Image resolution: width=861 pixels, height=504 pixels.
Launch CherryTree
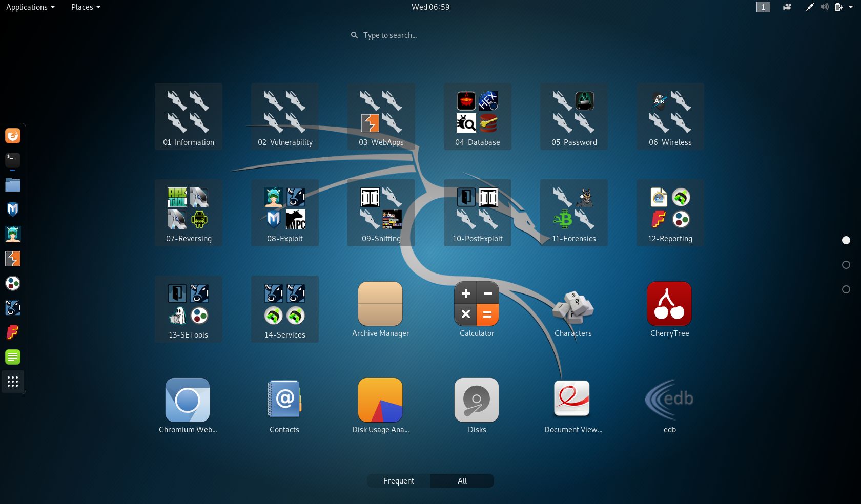point(670,309)
